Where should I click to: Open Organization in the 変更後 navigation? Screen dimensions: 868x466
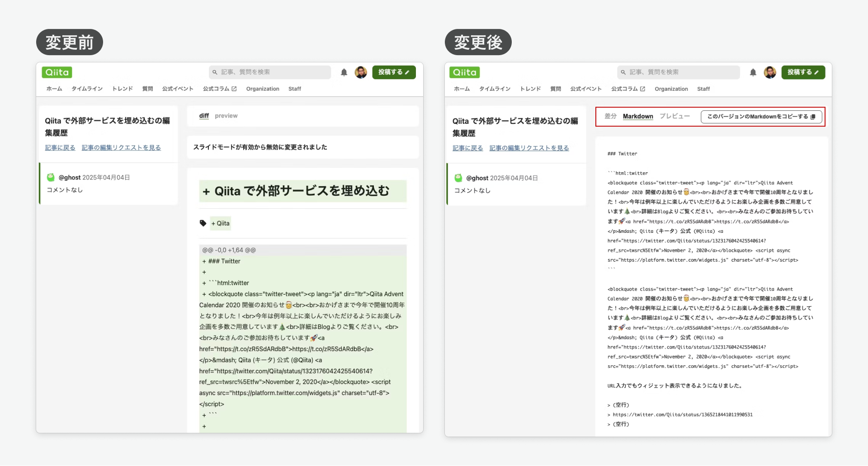point(671,89)
